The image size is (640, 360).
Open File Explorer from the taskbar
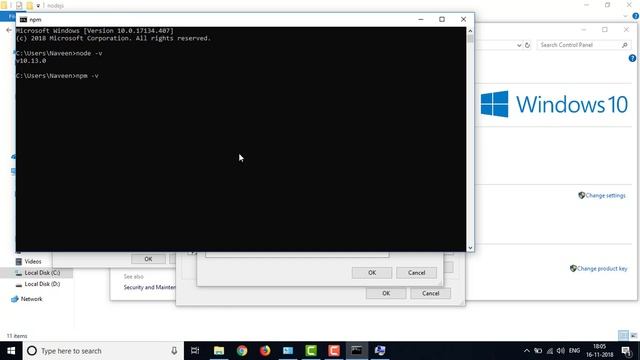[219, 351]
